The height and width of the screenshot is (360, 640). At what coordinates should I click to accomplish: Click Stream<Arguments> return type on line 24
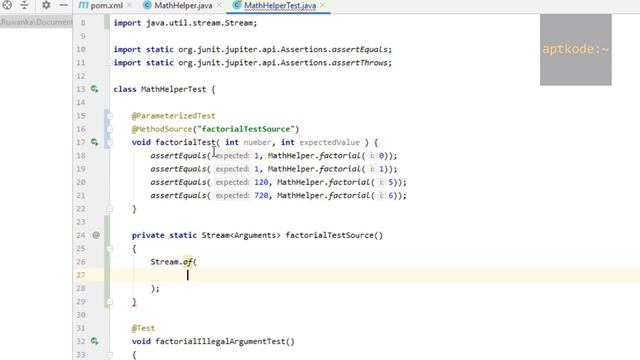click(x=241, y=235)
